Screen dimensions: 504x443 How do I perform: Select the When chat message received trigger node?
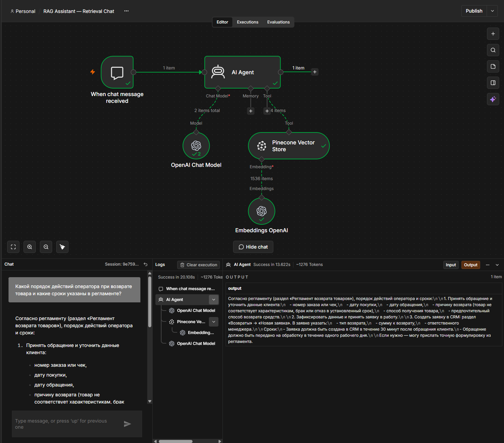coord(117,72)
